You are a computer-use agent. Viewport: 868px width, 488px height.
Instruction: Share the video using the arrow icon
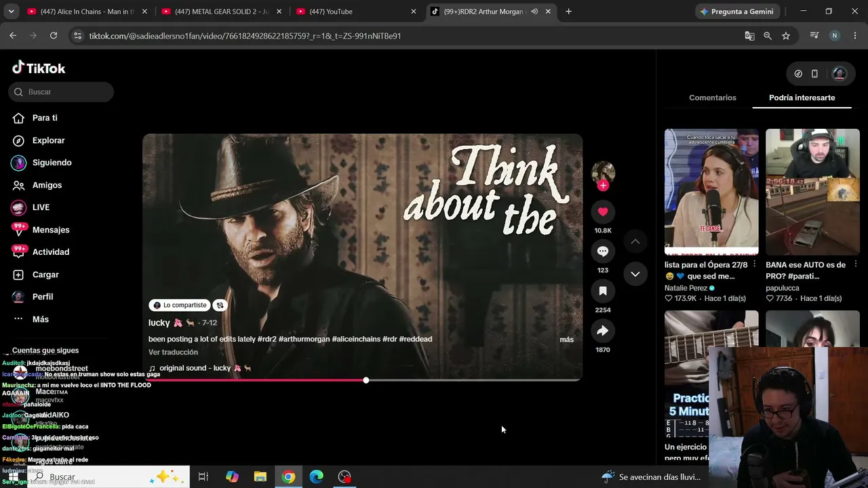tap(603, 331)
